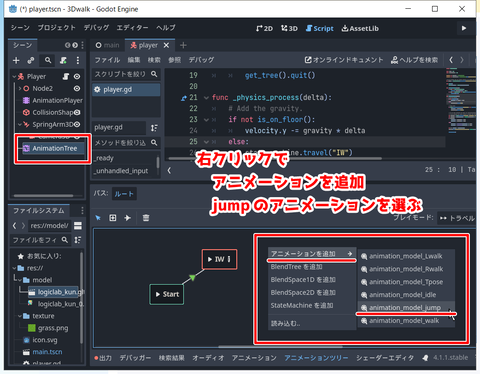
Task: Open online documentation link
Action: pyautogui.click(x=344, y=60)
